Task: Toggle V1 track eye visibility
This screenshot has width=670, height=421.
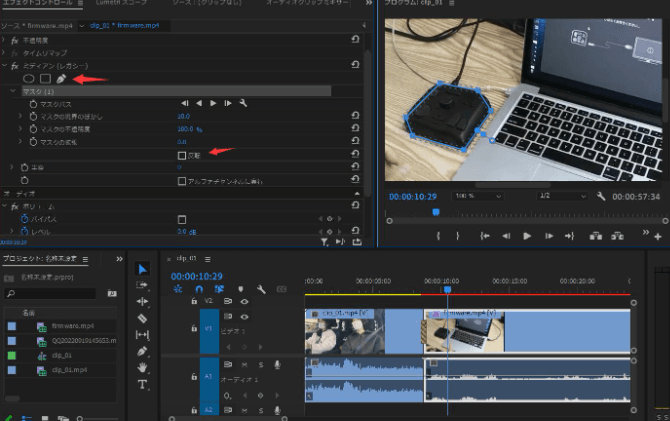Action: click(244, 316)
